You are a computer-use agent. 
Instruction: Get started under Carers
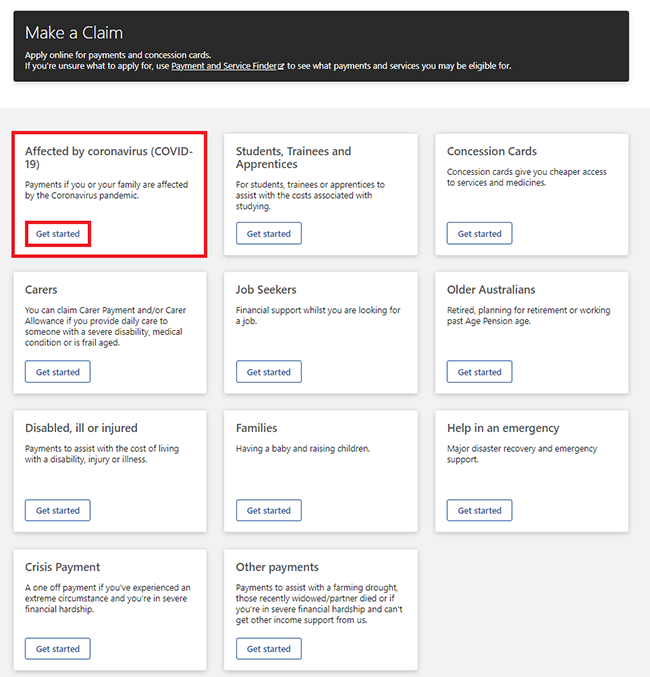click(x=58, y=372)
